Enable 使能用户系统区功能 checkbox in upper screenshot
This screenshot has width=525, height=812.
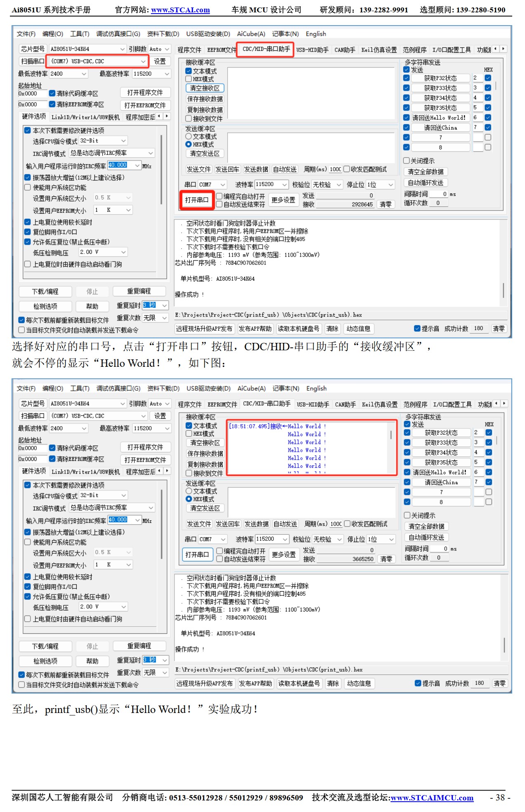pos(28,187)
